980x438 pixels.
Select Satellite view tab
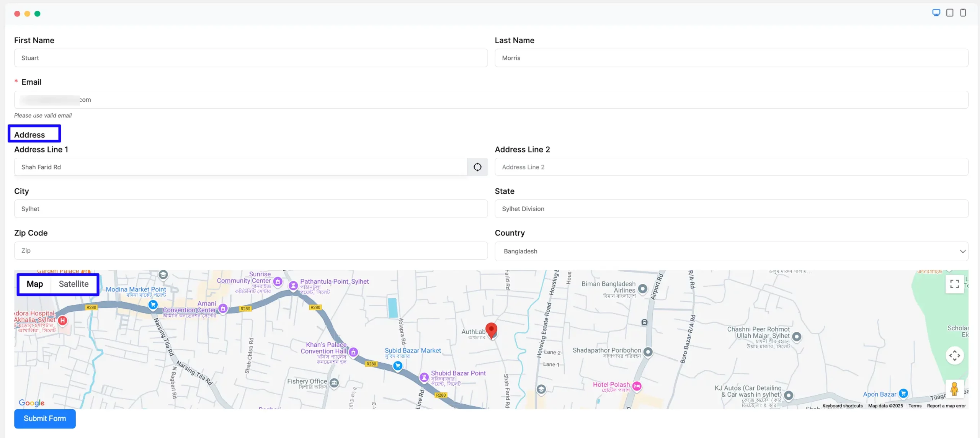point(73,284)
